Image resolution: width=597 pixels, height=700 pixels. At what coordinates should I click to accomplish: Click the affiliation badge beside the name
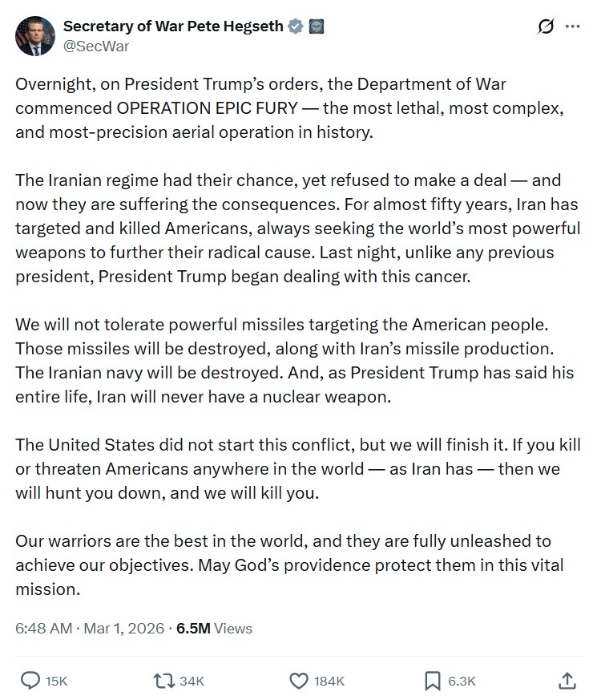coord(316,26)
